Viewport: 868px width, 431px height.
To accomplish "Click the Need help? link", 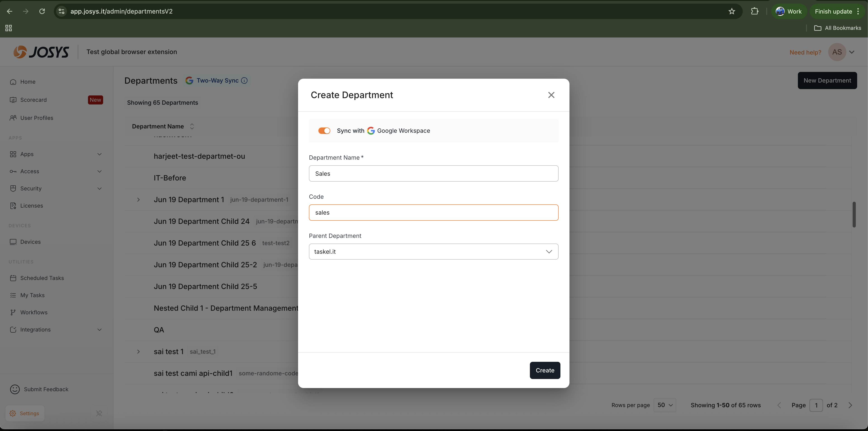I will (x=805, y=52).
